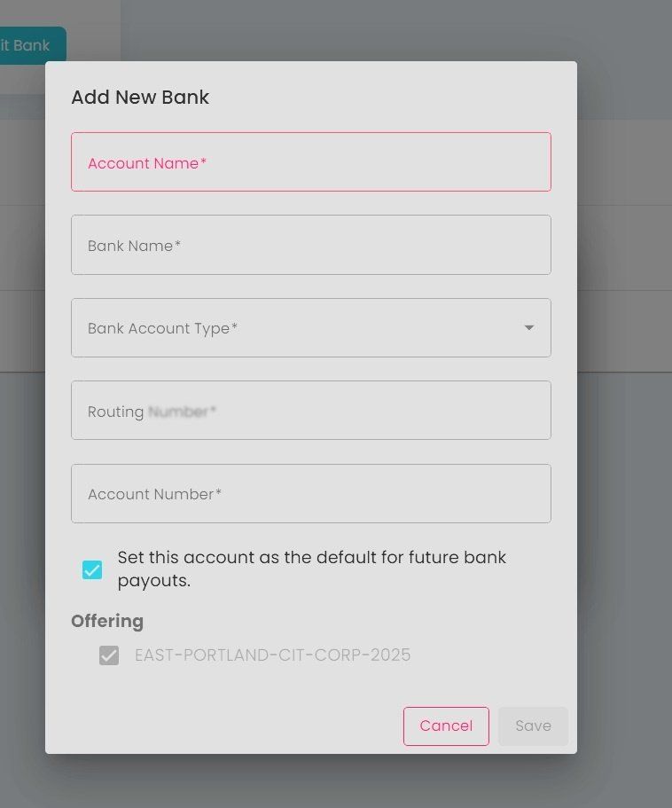Click the red 'Account Name*' placeholder text
The height and width of the screenshot is (808, 672).
[x=147, y=163]
